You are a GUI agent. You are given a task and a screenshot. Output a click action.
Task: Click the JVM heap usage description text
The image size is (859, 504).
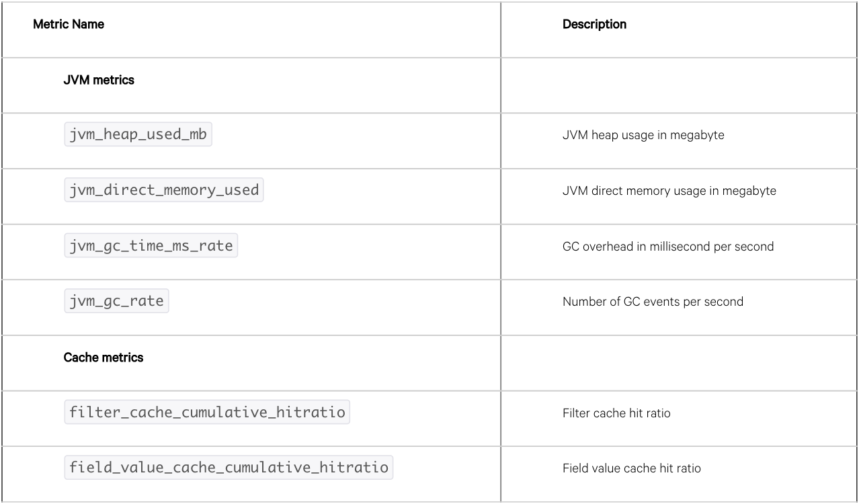[x=643, y=136]
